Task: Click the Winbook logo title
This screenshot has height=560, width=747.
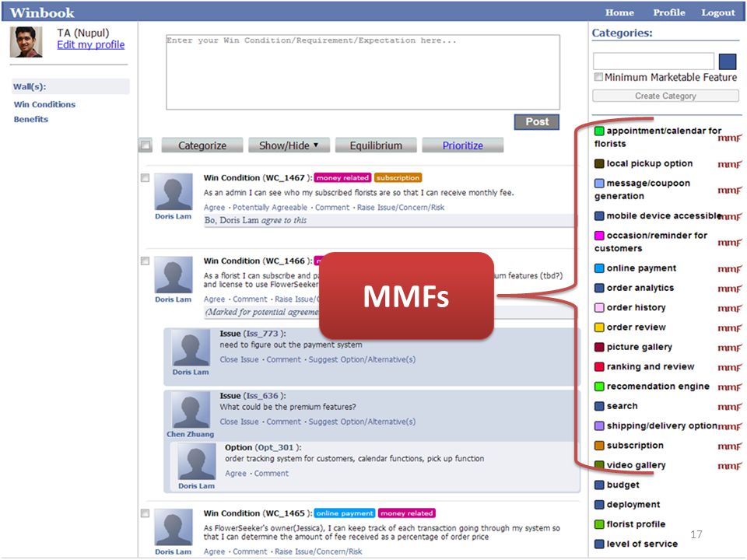Action: pyautogui.click(x=42, y=12)
